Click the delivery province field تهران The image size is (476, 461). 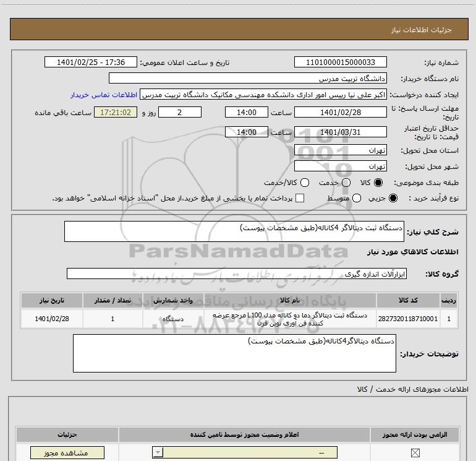(x=340, y=150)
